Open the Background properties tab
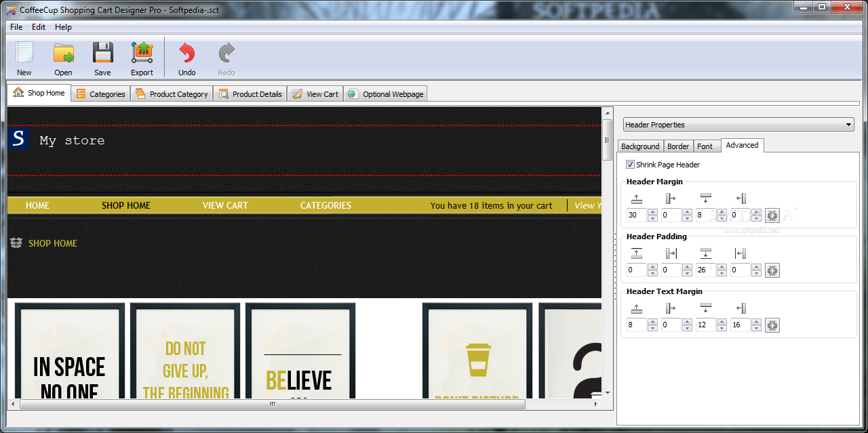This screenshot has height=433, width=868. coord(640,146)
